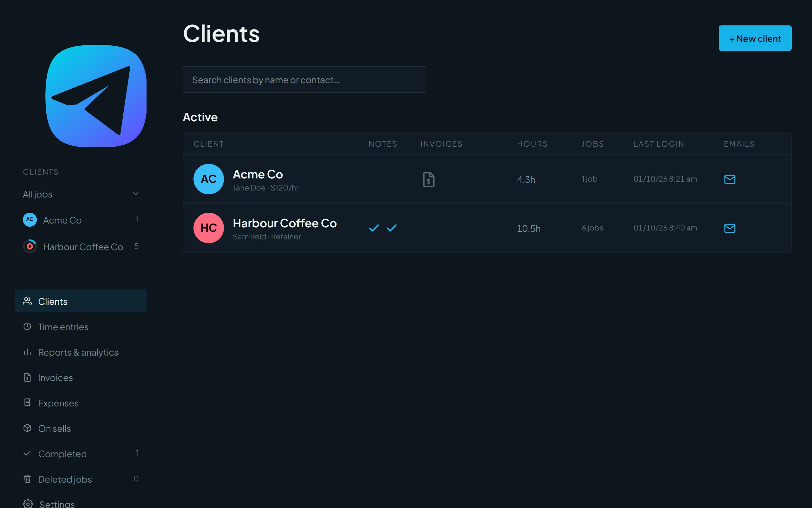Click small AC avatar in sidebar
Viewport: 812px width, 508px height.
pyautogui.click(x=30, y=219)
